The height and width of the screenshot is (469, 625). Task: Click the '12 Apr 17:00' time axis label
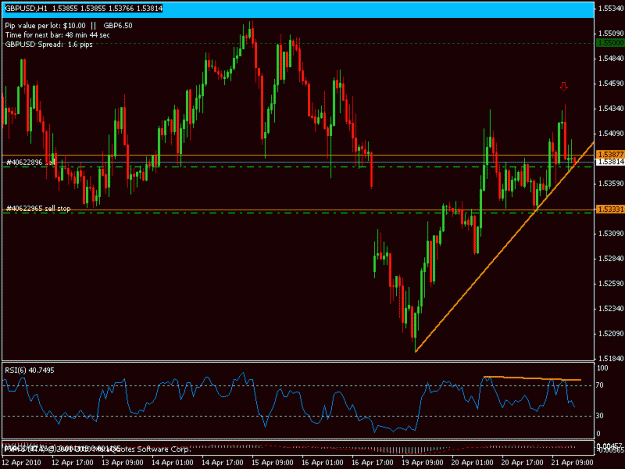click(73, 462)
